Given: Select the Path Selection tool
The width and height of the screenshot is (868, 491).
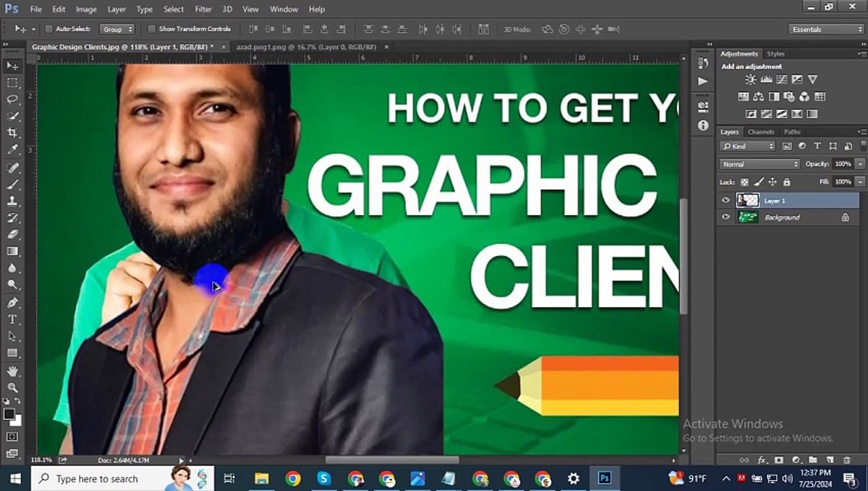Looking at the screenshot, I should click(x=12, y=336).
